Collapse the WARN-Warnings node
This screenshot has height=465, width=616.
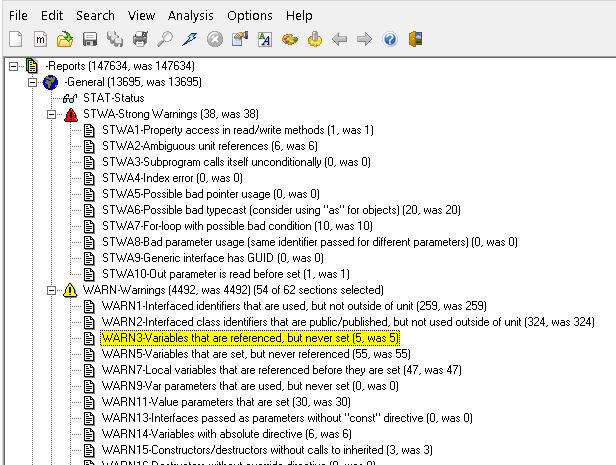click(x=51, y=291)
